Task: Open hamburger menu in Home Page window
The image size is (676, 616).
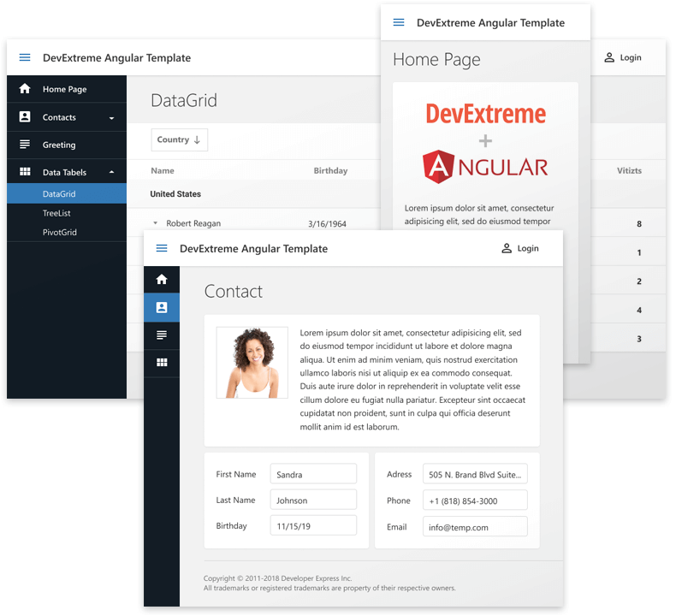Action: pos(399,22)
